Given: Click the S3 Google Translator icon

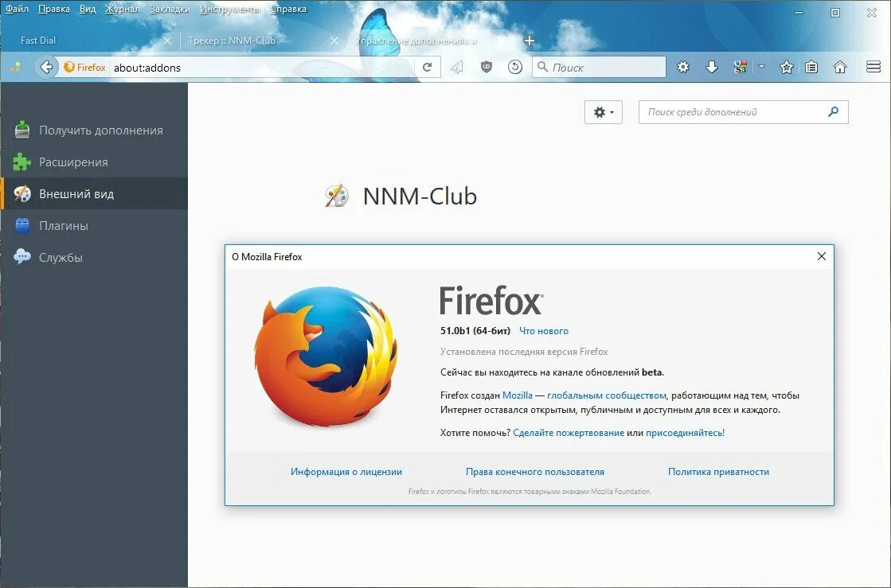Looking at the screenshot, I should point(740,67).
